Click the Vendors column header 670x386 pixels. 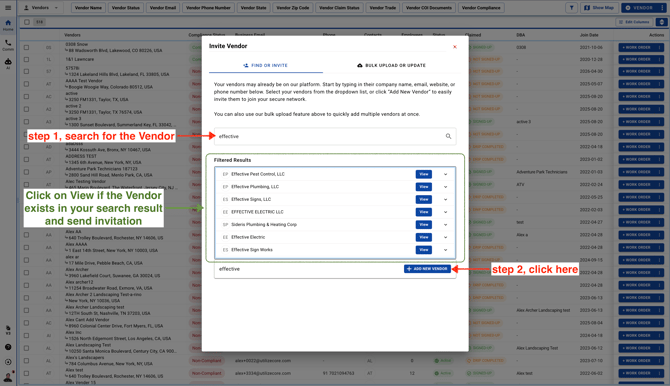(x=72, y=35)
